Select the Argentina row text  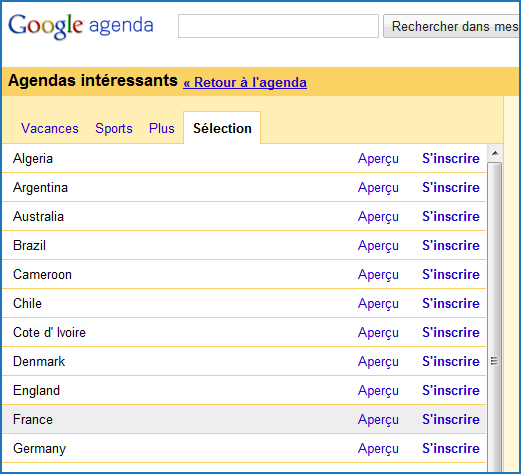pyautogui.click(x=40, y=188)
